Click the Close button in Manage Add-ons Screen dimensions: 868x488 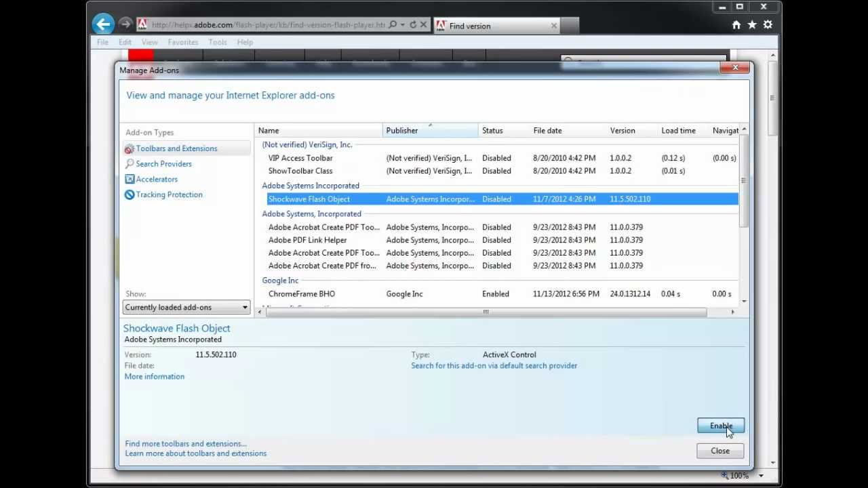coord(720,451)
